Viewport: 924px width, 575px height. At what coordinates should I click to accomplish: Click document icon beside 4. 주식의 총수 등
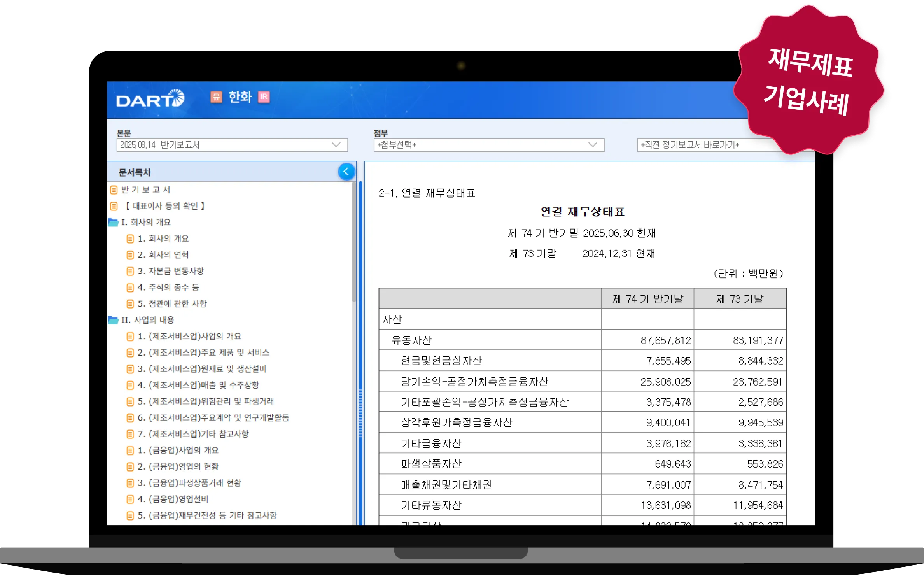pyautogui.click(x=130, y=288)
